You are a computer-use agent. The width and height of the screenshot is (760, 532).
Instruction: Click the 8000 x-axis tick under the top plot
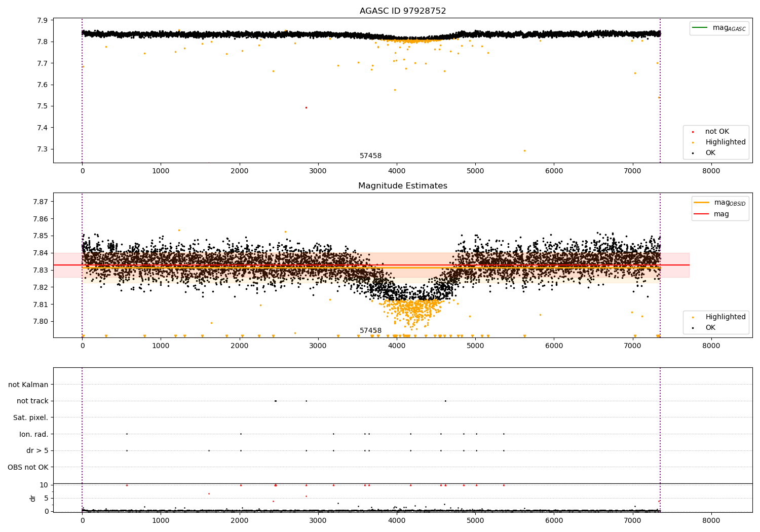[x=711, y=171]
